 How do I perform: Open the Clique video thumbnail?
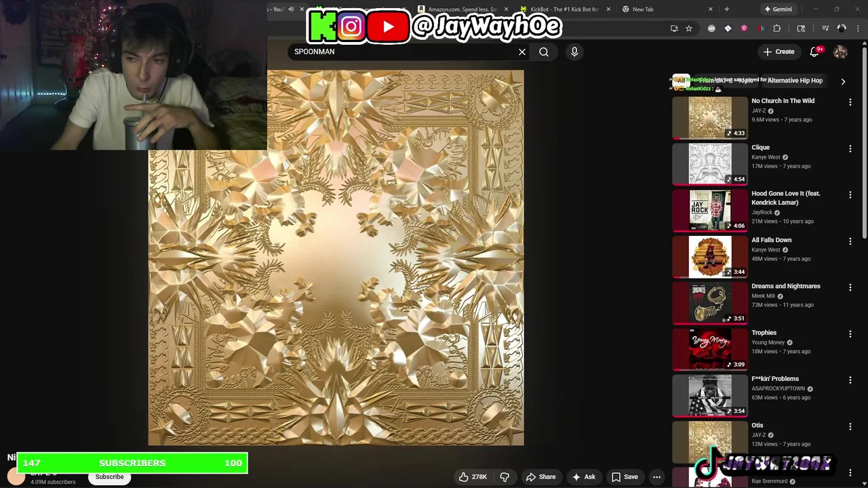point(710,164)
